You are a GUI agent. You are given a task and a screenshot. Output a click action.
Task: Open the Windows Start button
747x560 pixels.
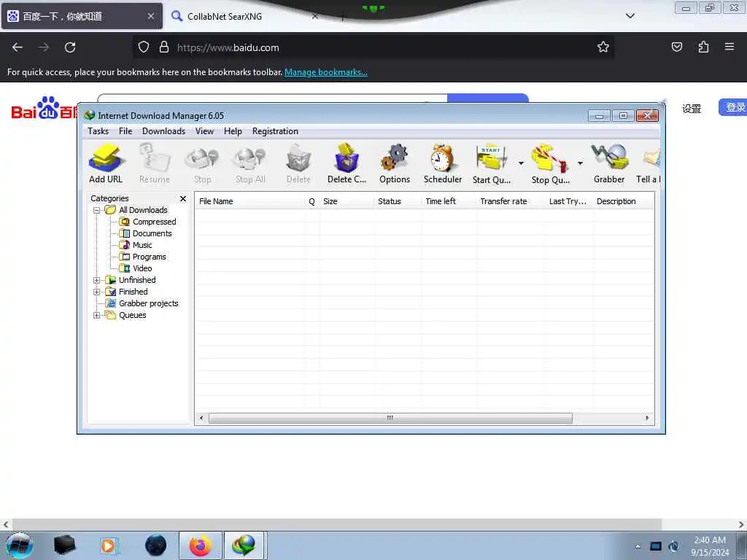tap(19, 545)
